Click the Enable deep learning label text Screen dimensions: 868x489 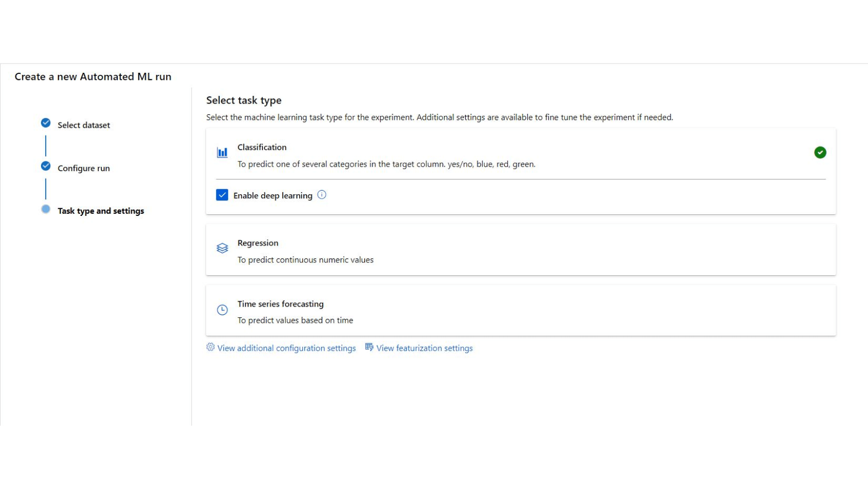[273, 195]
